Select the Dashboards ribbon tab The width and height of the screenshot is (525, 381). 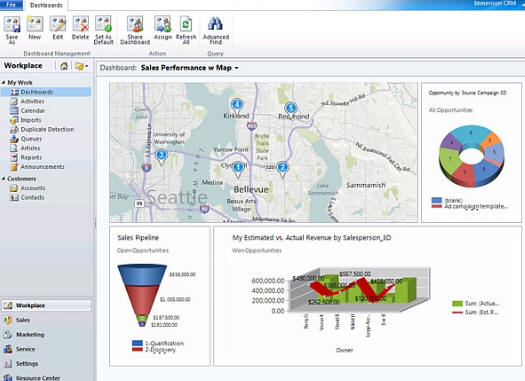[46, 5]
